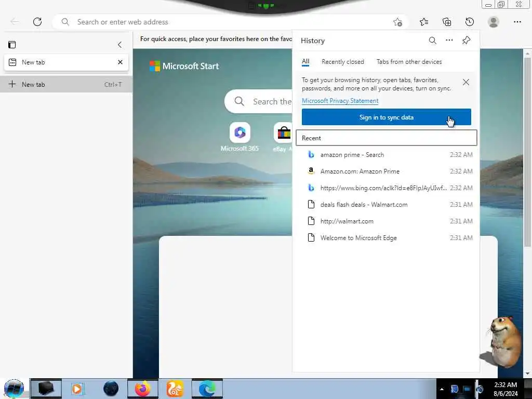Show hidden system tray icons
Screen dimensions: 532x399
tap(442, 389)
